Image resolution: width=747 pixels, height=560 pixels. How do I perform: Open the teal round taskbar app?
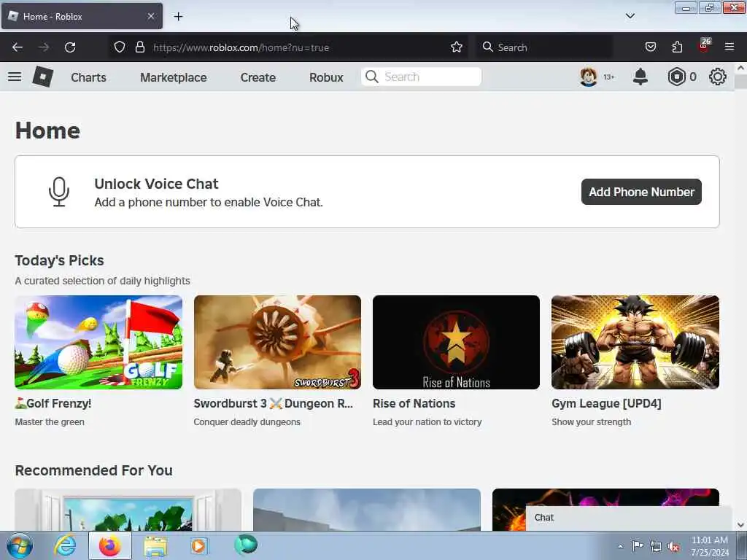tap(245, 545)
